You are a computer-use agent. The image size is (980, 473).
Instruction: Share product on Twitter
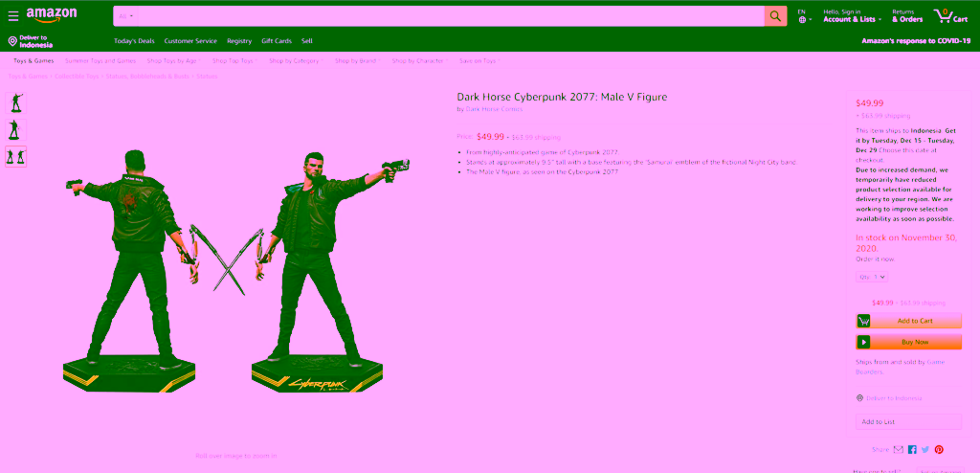click(x=925, y=449)
